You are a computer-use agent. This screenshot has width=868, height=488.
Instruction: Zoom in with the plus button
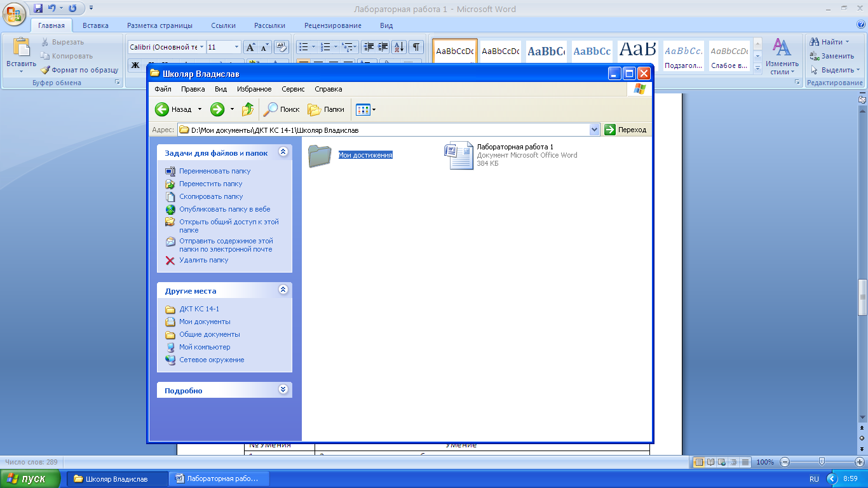tap(859, 462)
